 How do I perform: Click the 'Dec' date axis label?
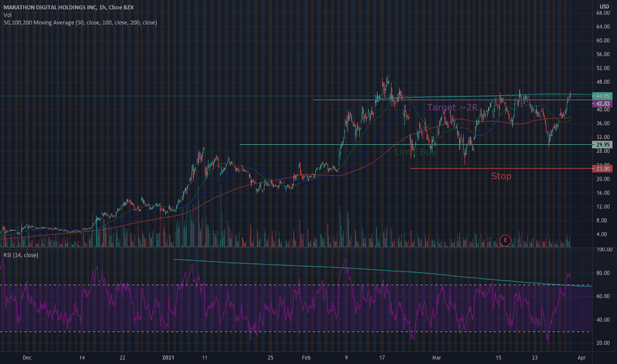coord(26,357)
